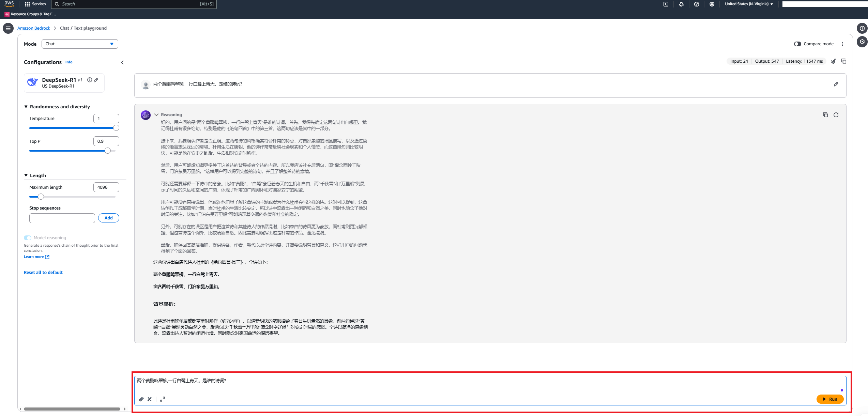Click the Chat / Text playground breadcrumb text
The image size is (868, 416).
[x=83, y=28]
